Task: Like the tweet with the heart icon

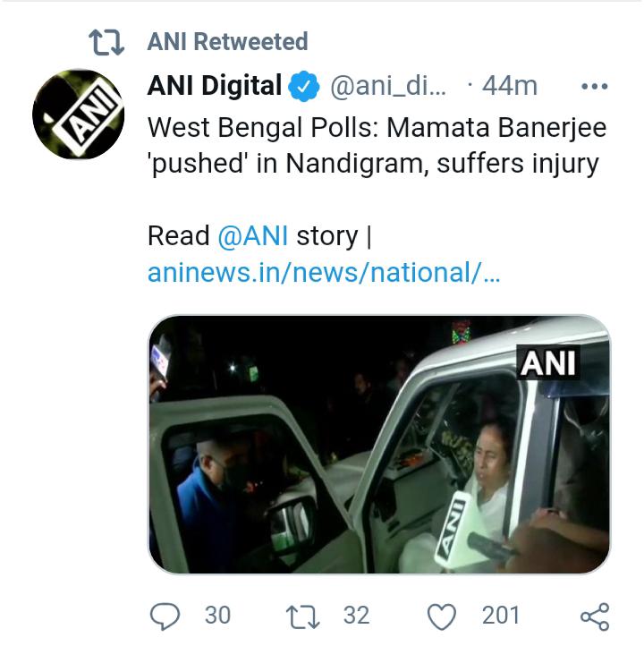Action: (442, 616)
